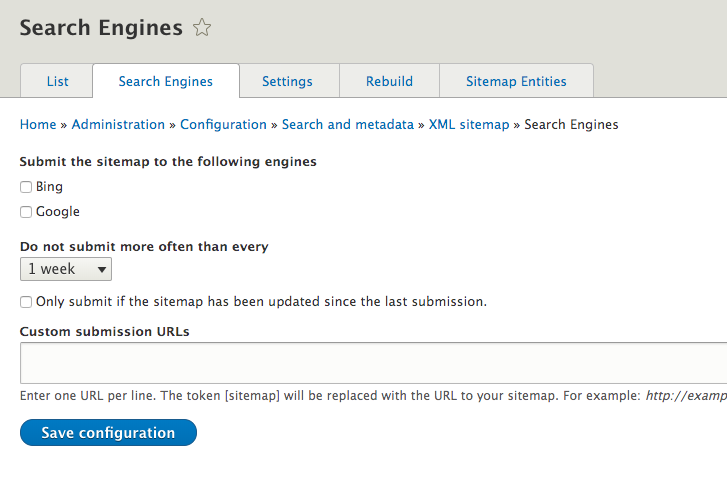The width and height of the screenshot is (727, 501).
Task: Go to the Rebuild tab
Action: tap(389, 81)
